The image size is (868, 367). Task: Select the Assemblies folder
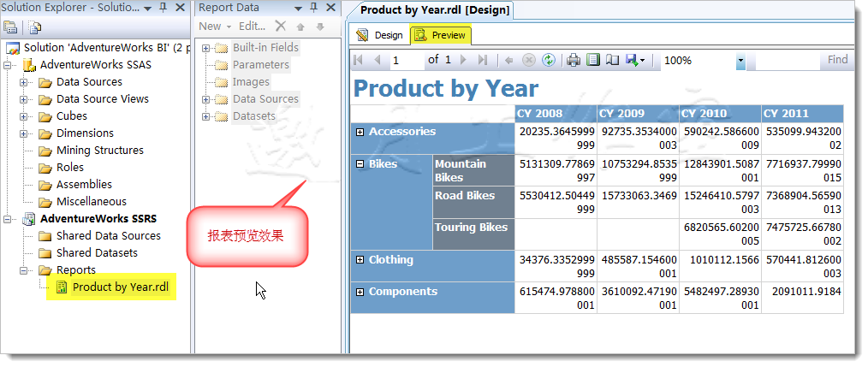84,185
